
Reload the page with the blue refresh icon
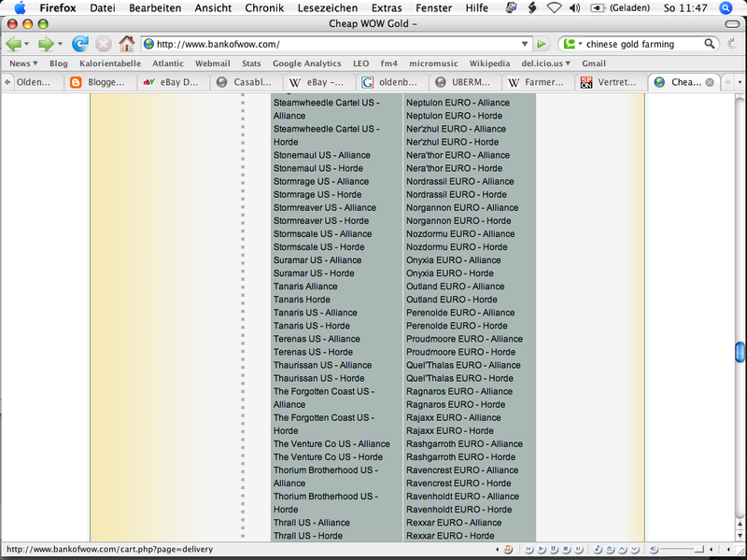tap(80, 44)
